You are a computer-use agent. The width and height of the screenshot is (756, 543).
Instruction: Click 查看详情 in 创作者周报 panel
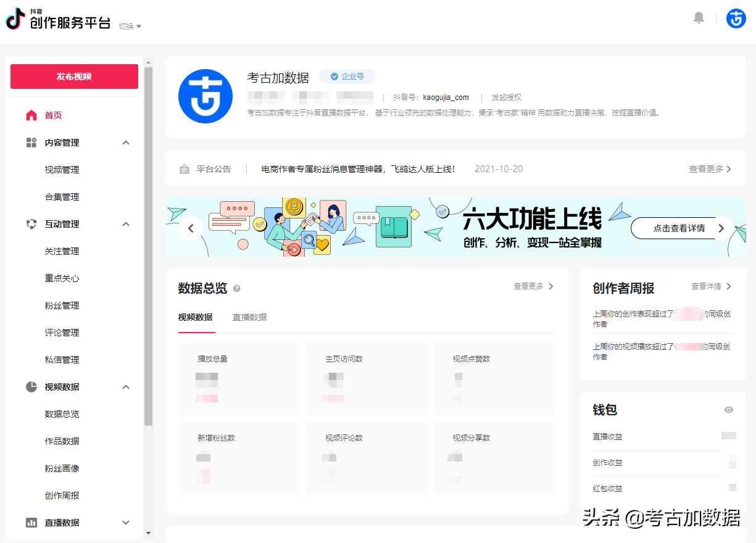(x=711, y=286)
